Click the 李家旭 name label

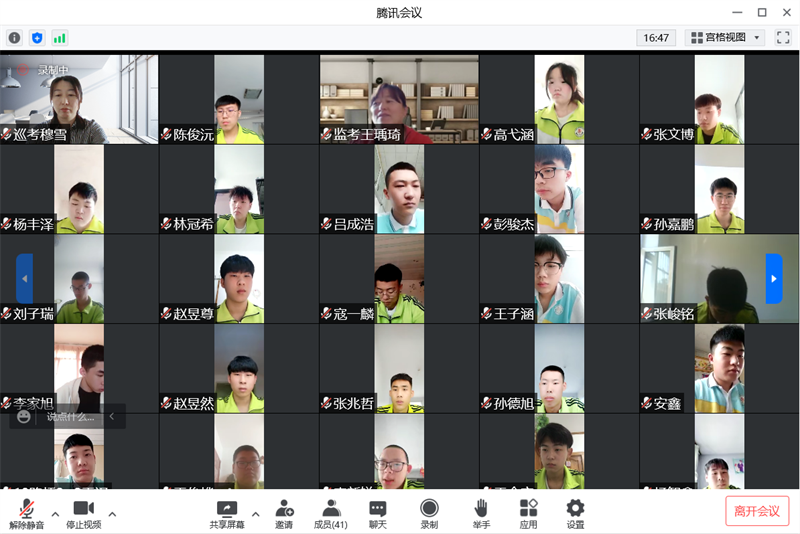point(33,403)
